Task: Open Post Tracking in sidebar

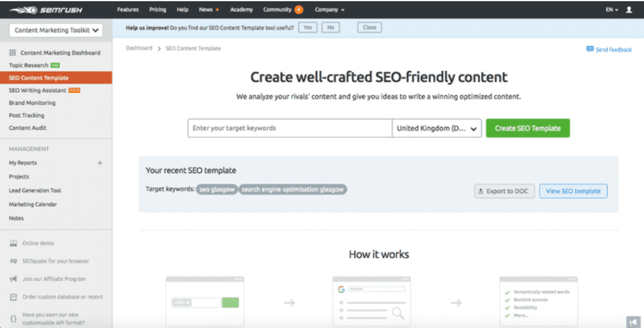Action: (x=26, y=116)
